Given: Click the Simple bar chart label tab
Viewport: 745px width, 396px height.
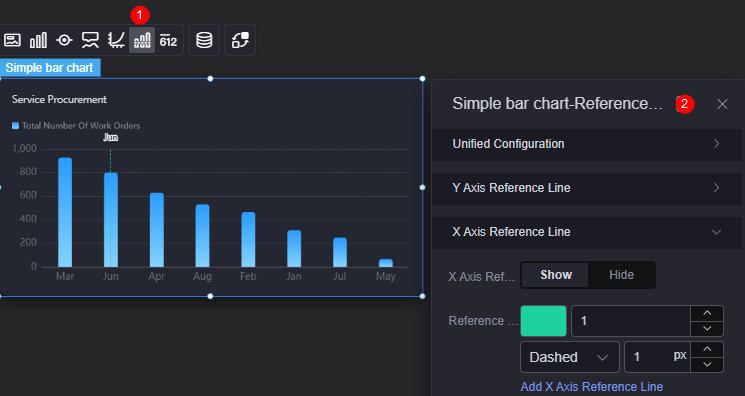Looking at the screenshot, I should pyautogui.click(x=49, y=68).
